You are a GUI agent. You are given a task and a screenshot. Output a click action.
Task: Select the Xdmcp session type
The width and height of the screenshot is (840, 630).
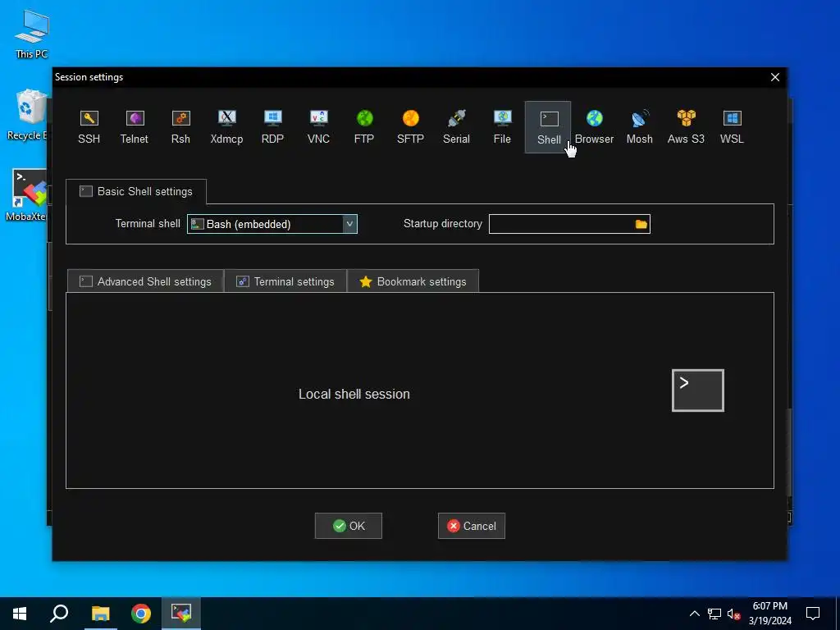pos(226,127)
